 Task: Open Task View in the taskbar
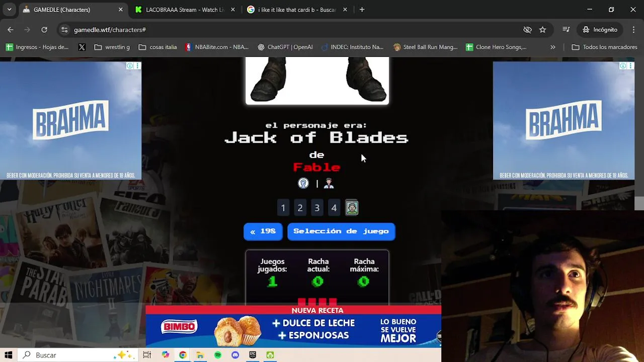pos(147,355)
